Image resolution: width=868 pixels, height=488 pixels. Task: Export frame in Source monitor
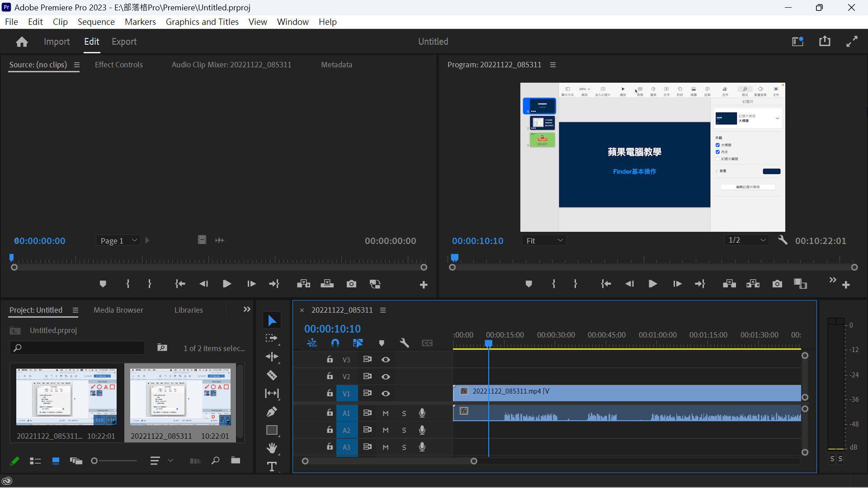coord(351,284)
